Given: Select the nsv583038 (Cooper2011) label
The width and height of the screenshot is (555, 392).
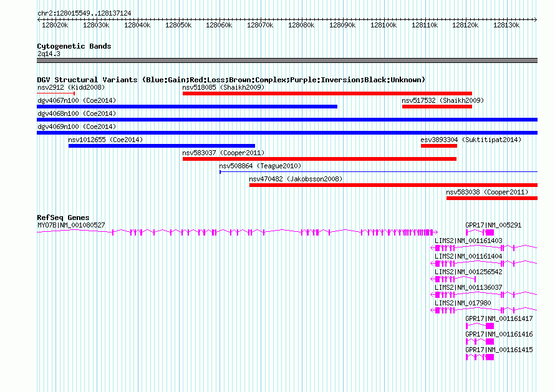Looking at the screenshot, I should coord(487,192).
